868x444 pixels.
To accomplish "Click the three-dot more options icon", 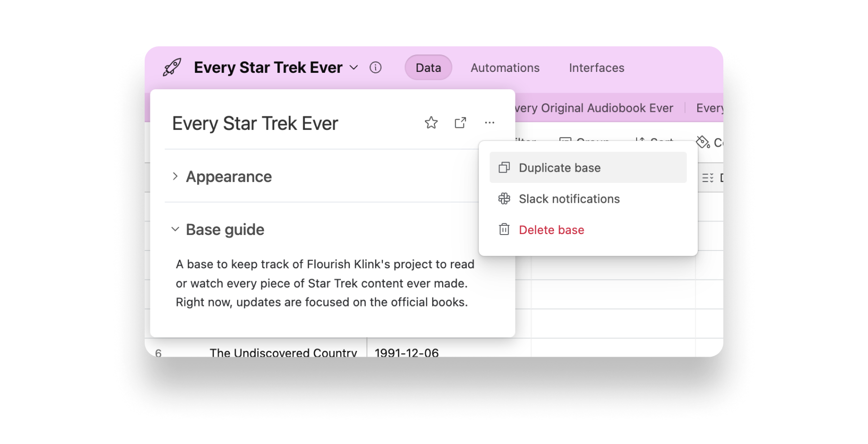I will pos(489,123).
